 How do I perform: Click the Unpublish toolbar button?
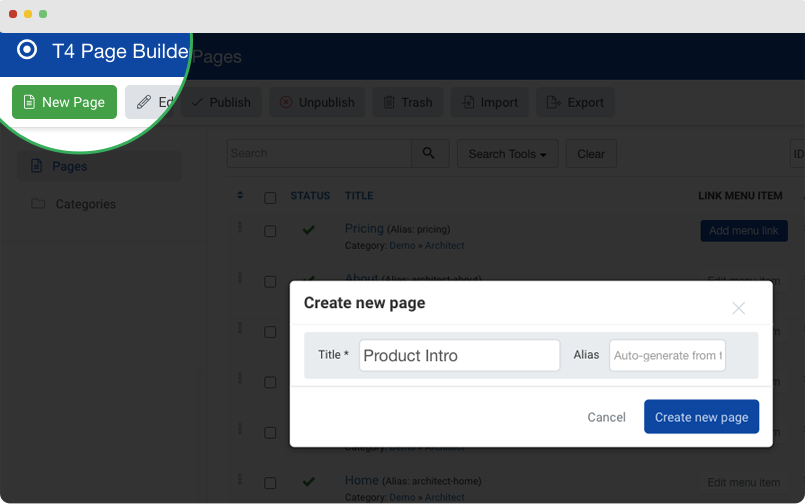point(317,103)
